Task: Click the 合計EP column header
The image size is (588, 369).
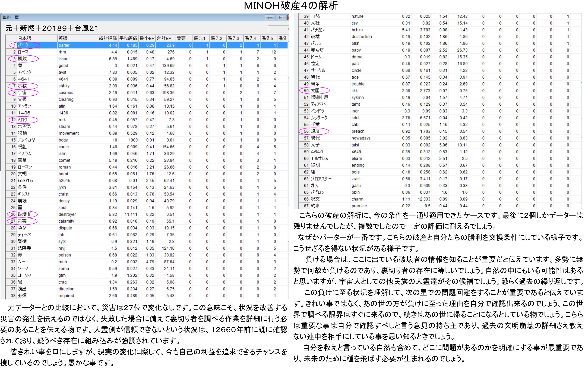Action: pos(165,38)
